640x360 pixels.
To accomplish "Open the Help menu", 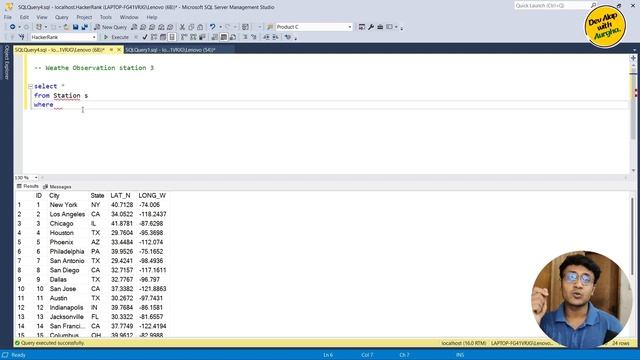I will point(152,17).
